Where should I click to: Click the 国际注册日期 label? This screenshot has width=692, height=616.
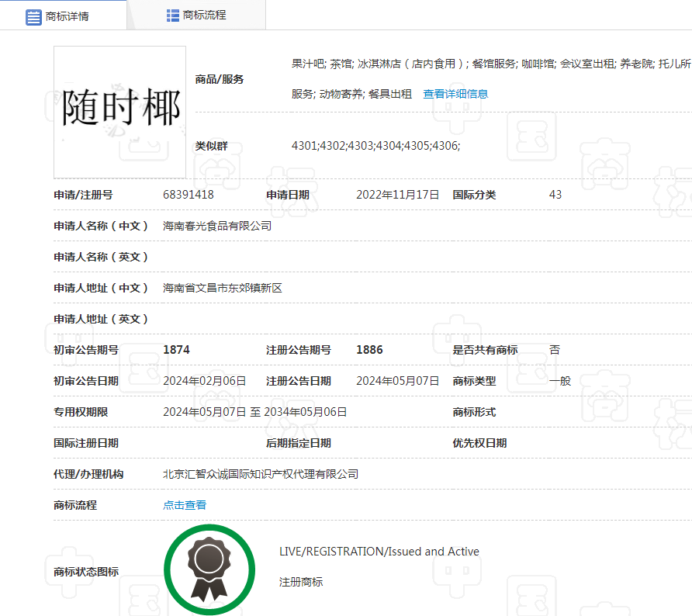(x=86, y=443)
